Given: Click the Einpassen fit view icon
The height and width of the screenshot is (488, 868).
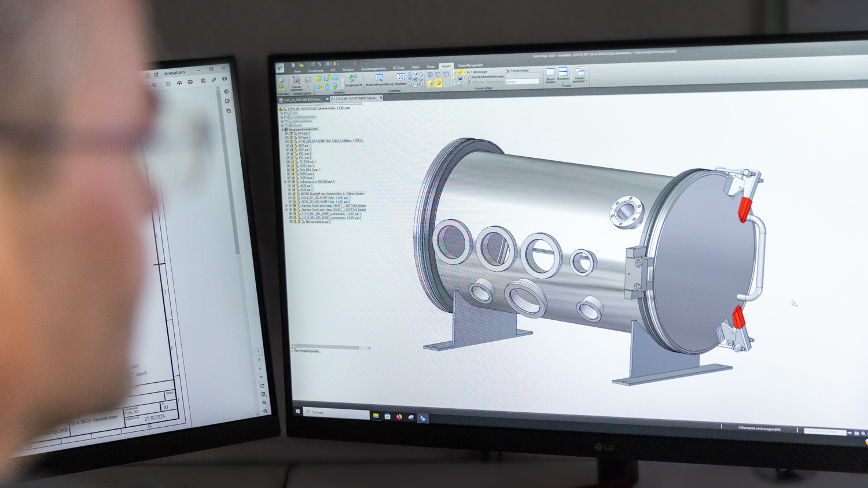Looking at the screenshot, I should click(400, 77).
